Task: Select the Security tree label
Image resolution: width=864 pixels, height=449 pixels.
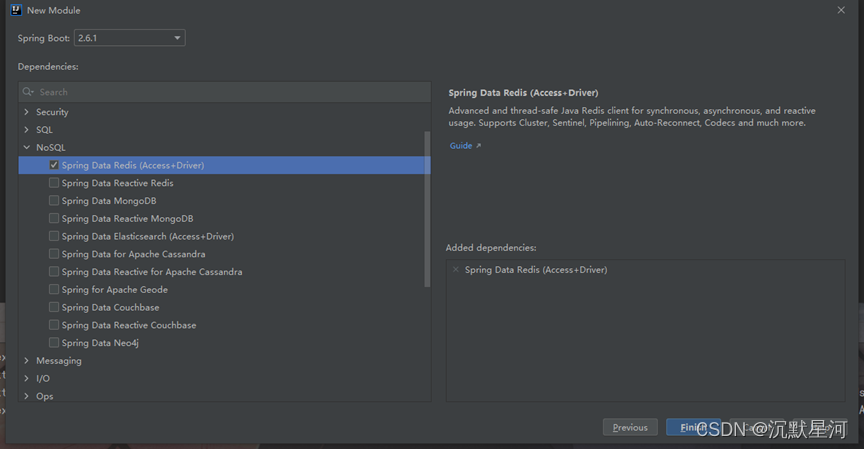Action: (52, 112)
